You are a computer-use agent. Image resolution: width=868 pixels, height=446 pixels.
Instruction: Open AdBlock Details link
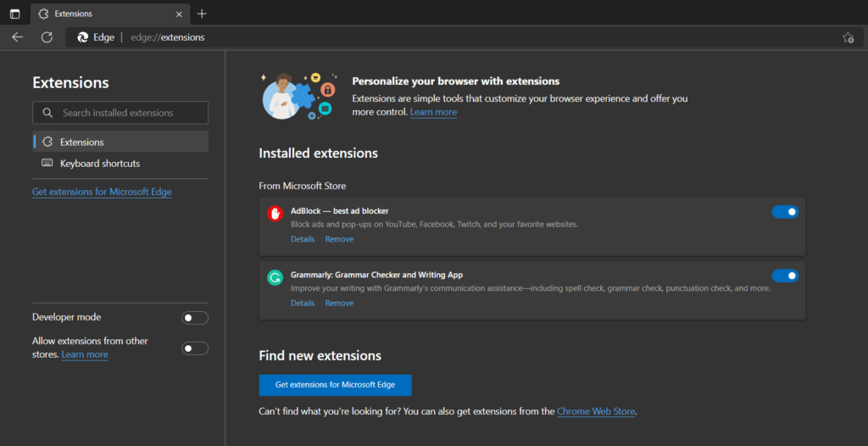point(303,239)
